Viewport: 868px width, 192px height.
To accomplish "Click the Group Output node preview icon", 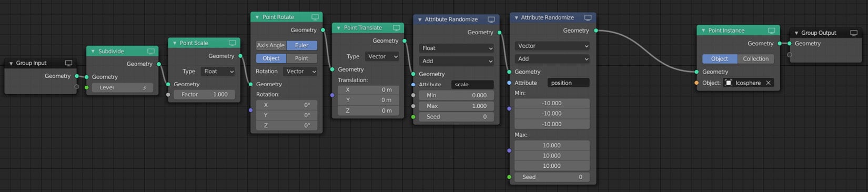I will (x=853, y=33).
